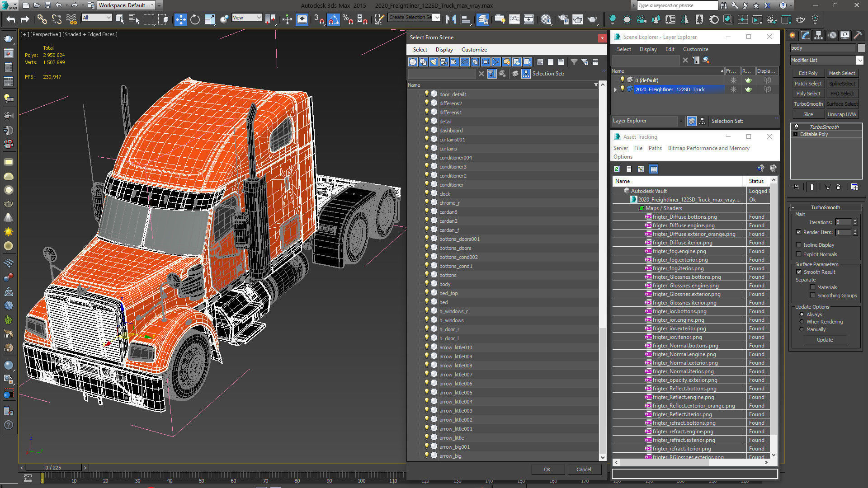Click the TurboSmooth Update button
Image resolution: width=868 pixels, height=488 pixels.
coord(825,340)
